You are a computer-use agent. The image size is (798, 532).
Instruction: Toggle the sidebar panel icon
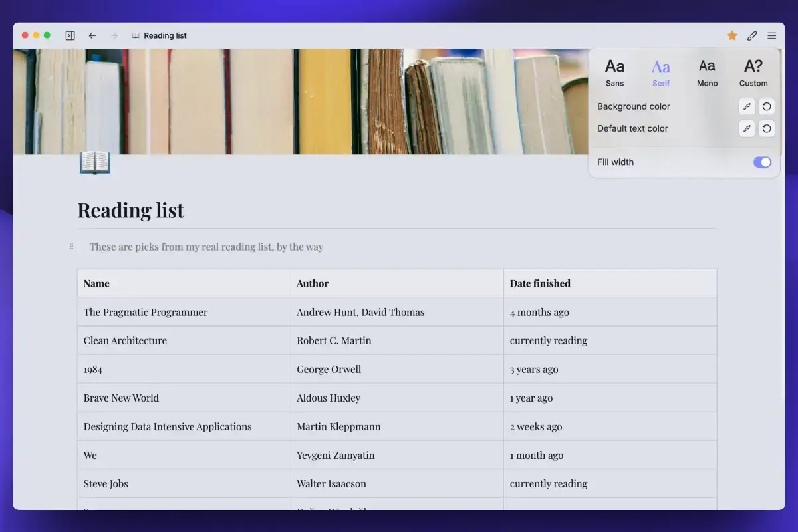click(70, 35)
